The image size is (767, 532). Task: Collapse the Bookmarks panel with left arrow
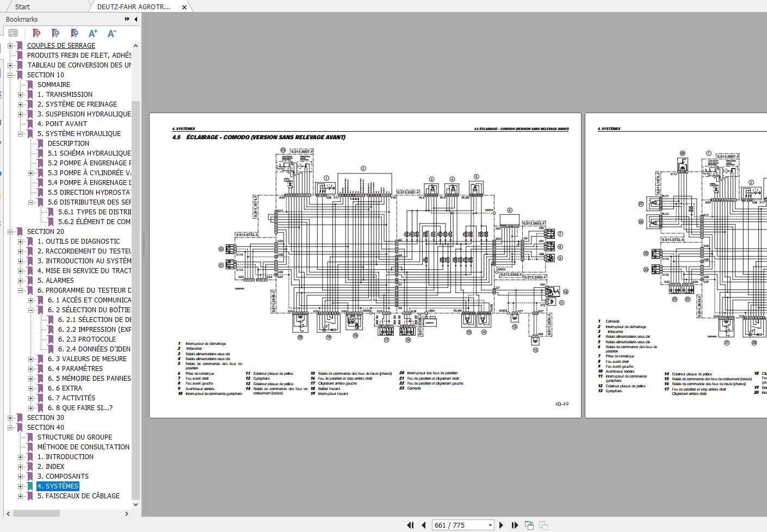point(135,19)
